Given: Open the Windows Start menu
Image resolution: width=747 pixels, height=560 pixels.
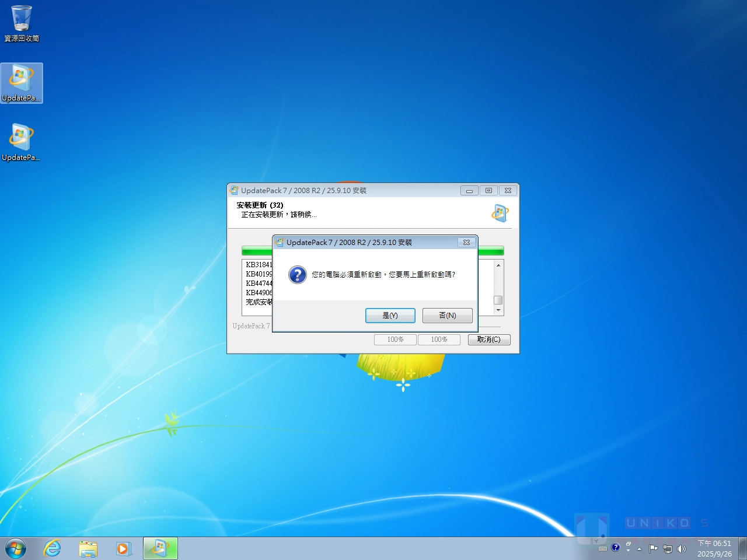Looking at the screenshot, I should (16, 549).
